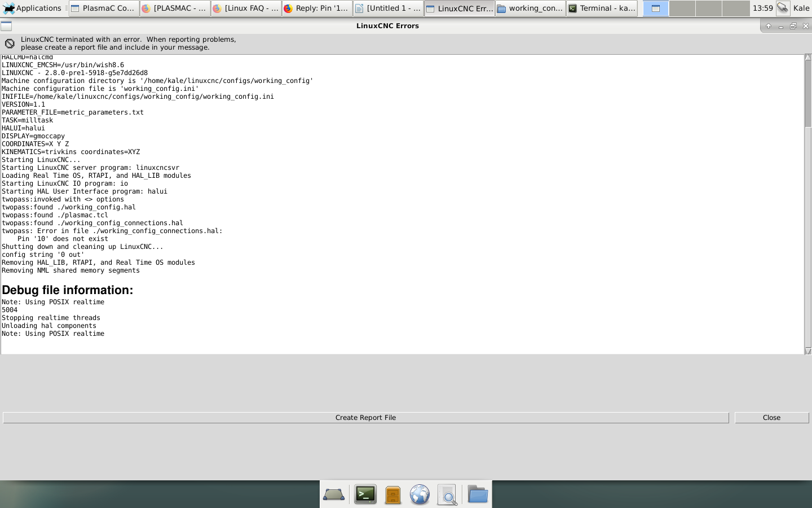Switch to Reply: Pin '1... Firefox window
The width and height of the screenshot is (812, 508).
tap(317, 8)
